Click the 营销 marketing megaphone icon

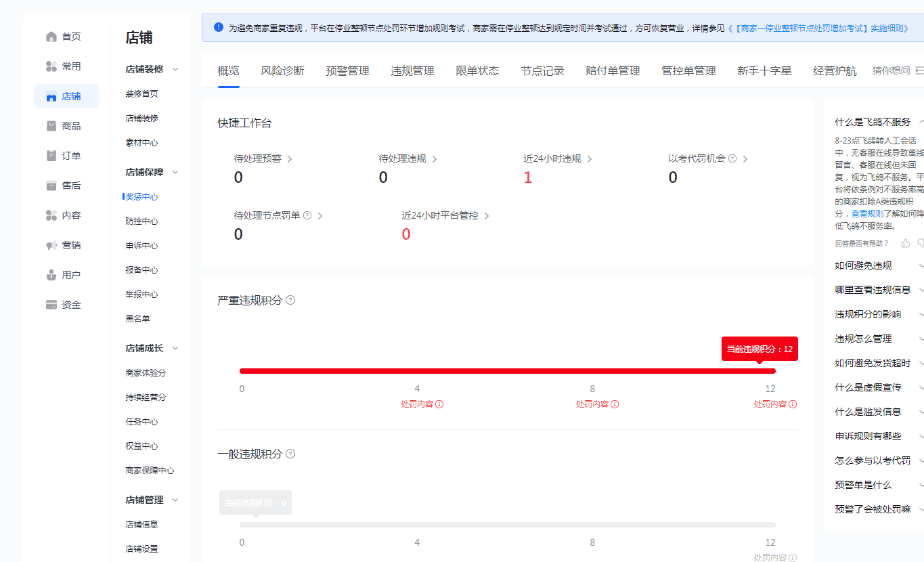[51, 245]
